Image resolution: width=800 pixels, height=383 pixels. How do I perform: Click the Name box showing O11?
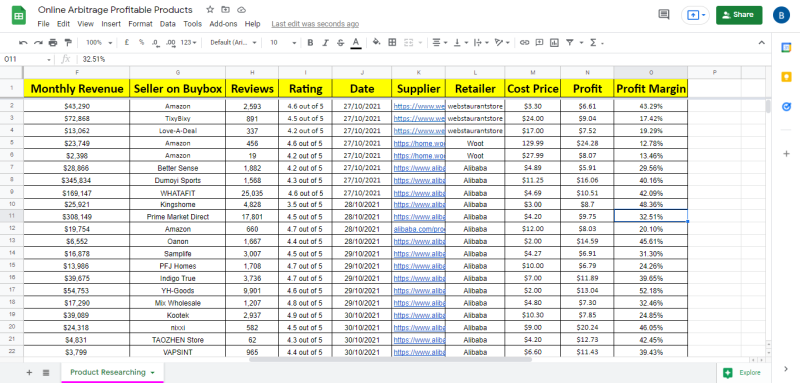[x=27, y=59]
